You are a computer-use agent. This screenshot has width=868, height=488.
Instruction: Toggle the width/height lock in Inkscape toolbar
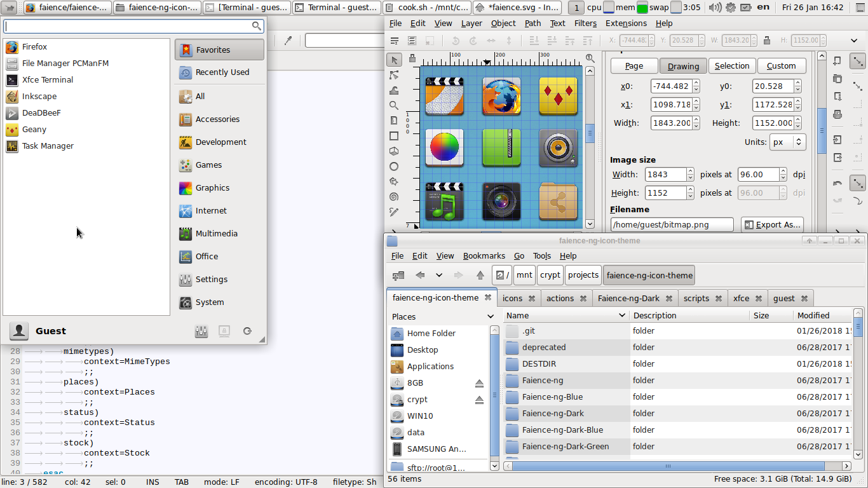pyautogui.click(x=767, y=40)
